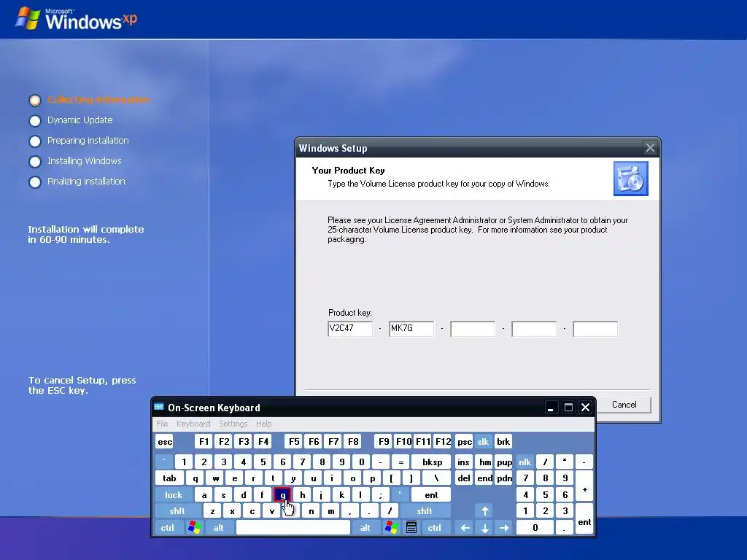This screenshot has height=560, width=747.
Task: Click the numpad ent key
Action: coord(584,519)
